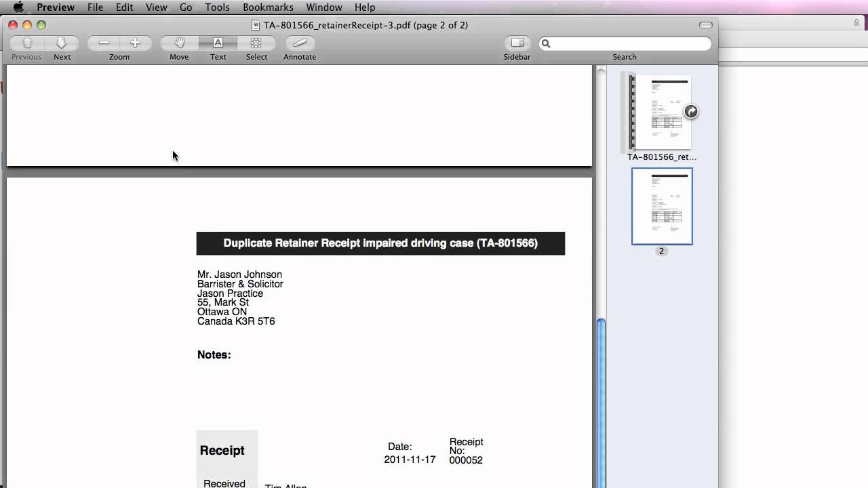Minimize the Preview window
Image resolution: width=868 pixels, height=488 pixels.
(27, 25)
